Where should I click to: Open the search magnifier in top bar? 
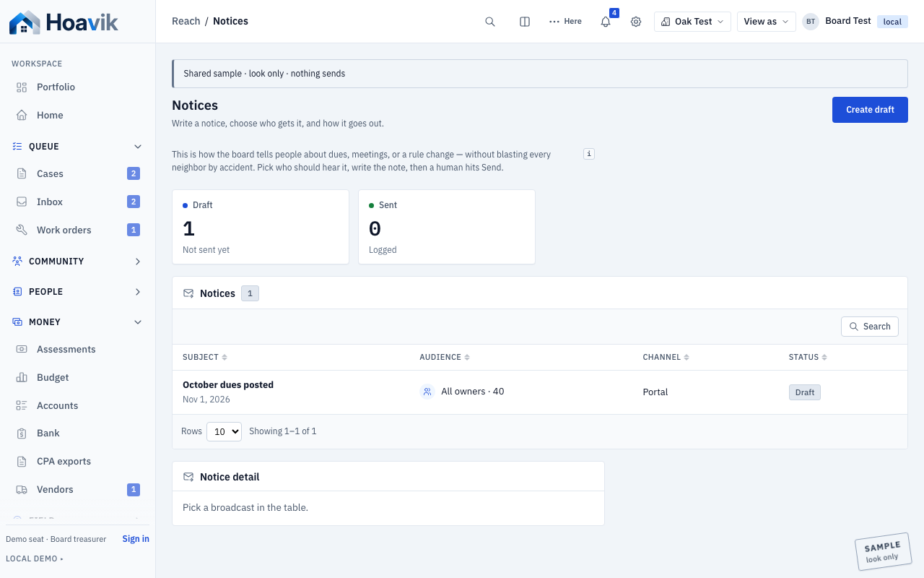click(x=490, y=22)
